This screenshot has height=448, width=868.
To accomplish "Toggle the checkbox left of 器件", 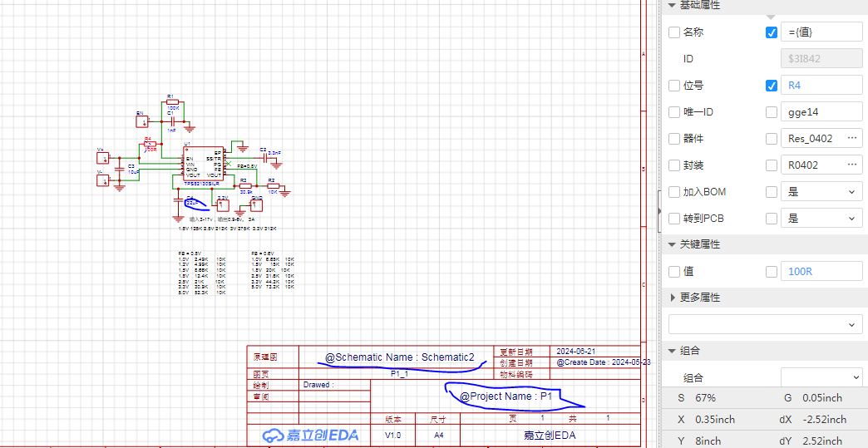I will (673, 139).
